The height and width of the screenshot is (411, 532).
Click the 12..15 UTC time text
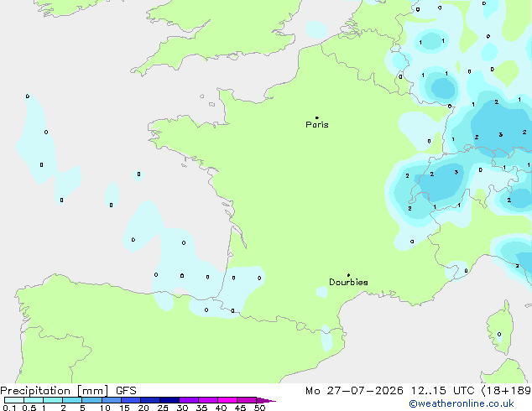point(442,391)
